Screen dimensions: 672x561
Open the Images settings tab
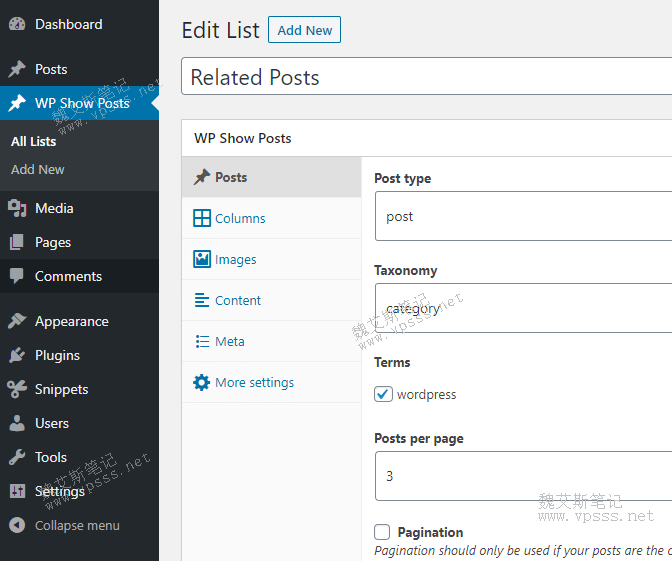pyautogui.click(x=272, y=259)
